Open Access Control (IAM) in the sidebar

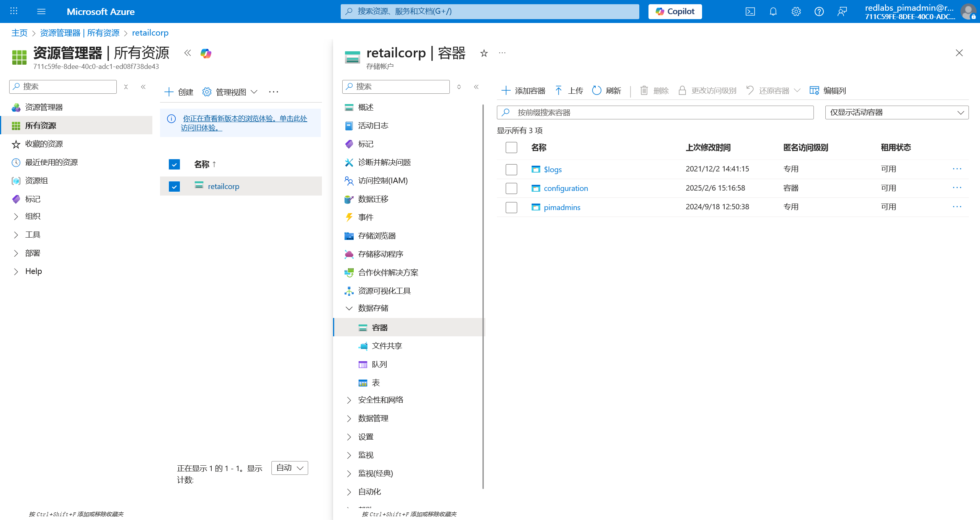pyautogui.click(x=382, y=181)
